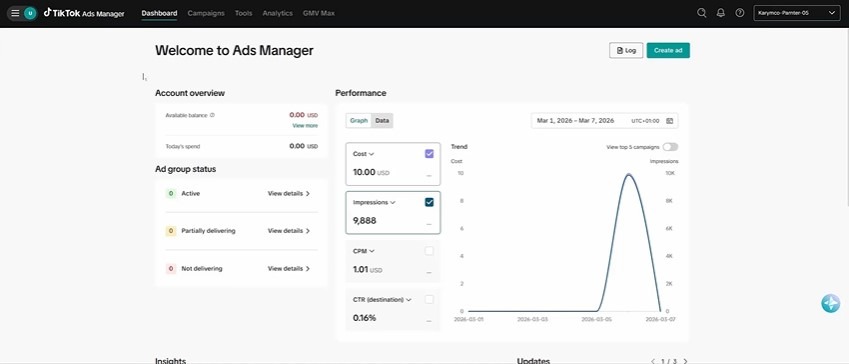View details for Partially delivering ad groups

[x=289, y=231]
